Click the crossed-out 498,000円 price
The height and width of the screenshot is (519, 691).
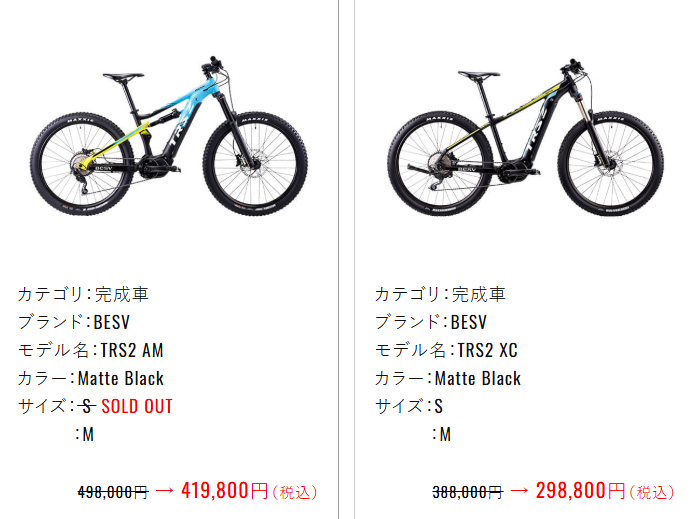click(x=113, y=492)
